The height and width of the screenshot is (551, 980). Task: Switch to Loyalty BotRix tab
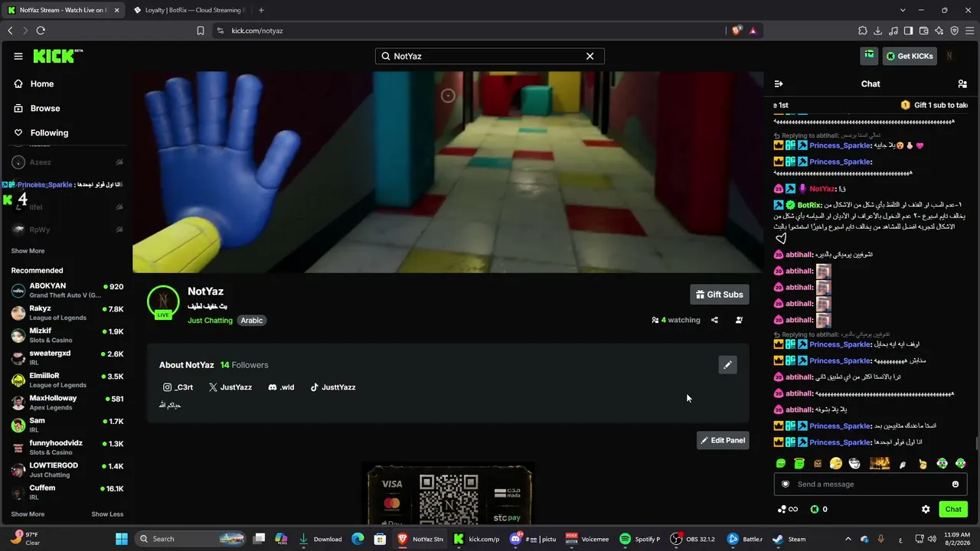pyautogui.click(x=188, y=10)
